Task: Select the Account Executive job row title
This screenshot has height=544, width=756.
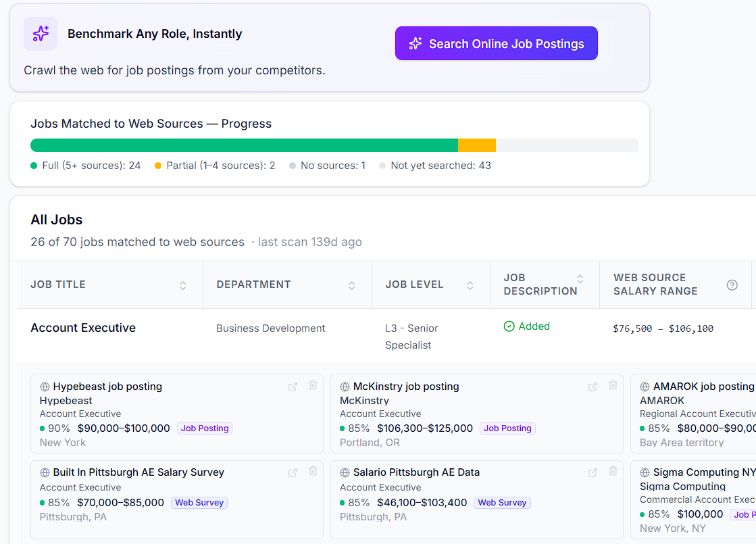Action: pos(83,328)
